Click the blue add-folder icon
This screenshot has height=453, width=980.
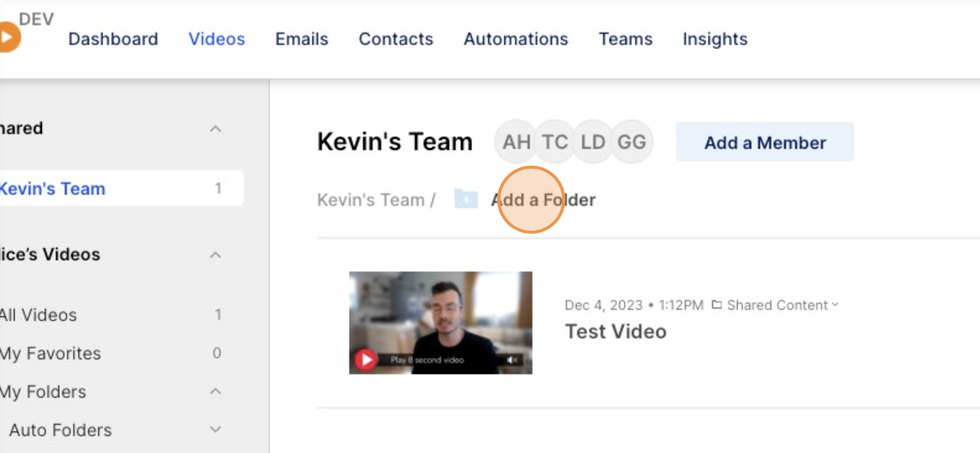466,199
